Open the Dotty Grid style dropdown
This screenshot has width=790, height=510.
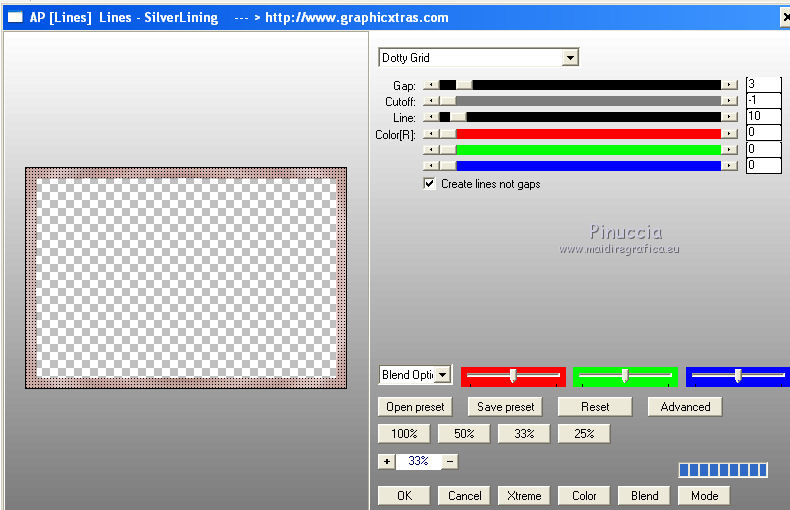pos(570,58)
